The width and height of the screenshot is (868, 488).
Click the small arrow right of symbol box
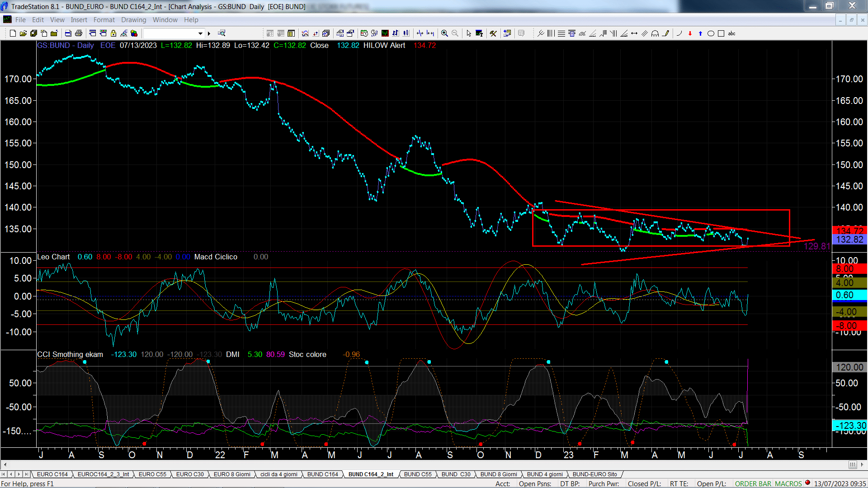209,33
